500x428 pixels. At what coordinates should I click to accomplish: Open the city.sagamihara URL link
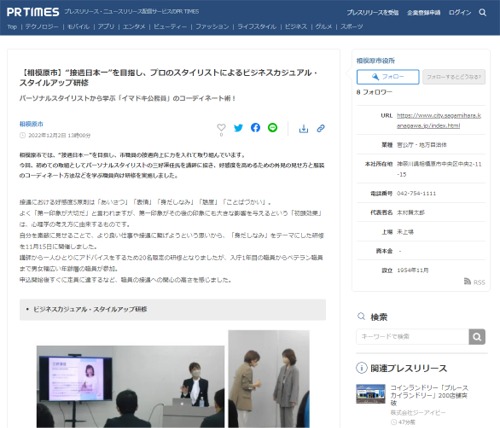click(x=439, y=120)
